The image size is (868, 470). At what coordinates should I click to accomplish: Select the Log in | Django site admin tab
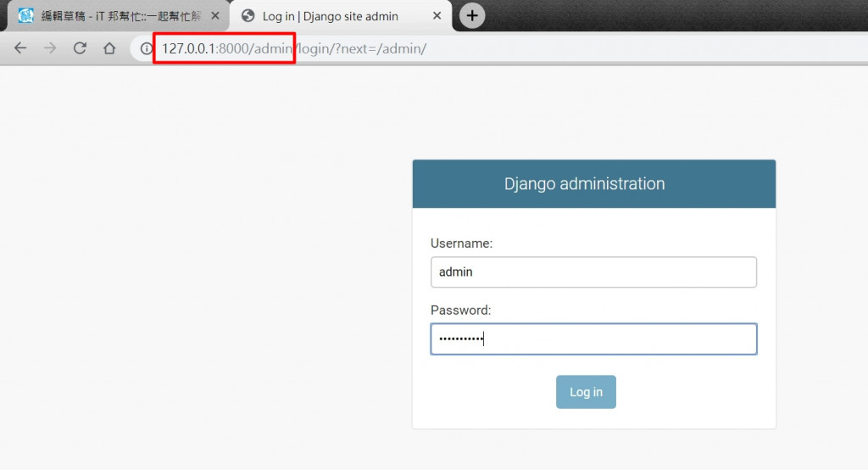click(x=341, y=16)
